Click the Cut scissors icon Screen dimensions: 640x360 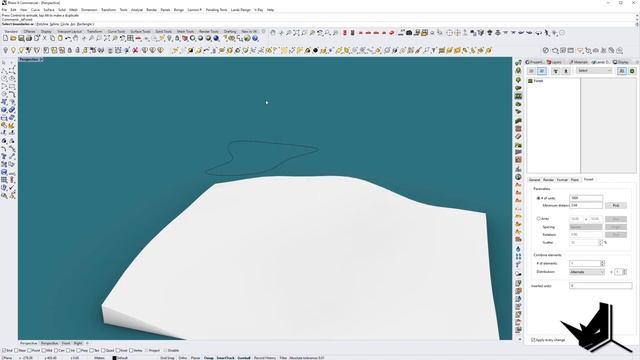point(44,38)
